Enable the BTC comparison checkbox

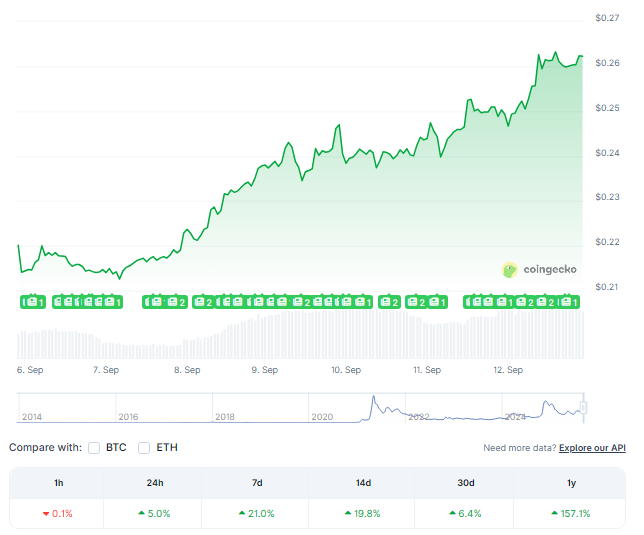coord(94,448)
